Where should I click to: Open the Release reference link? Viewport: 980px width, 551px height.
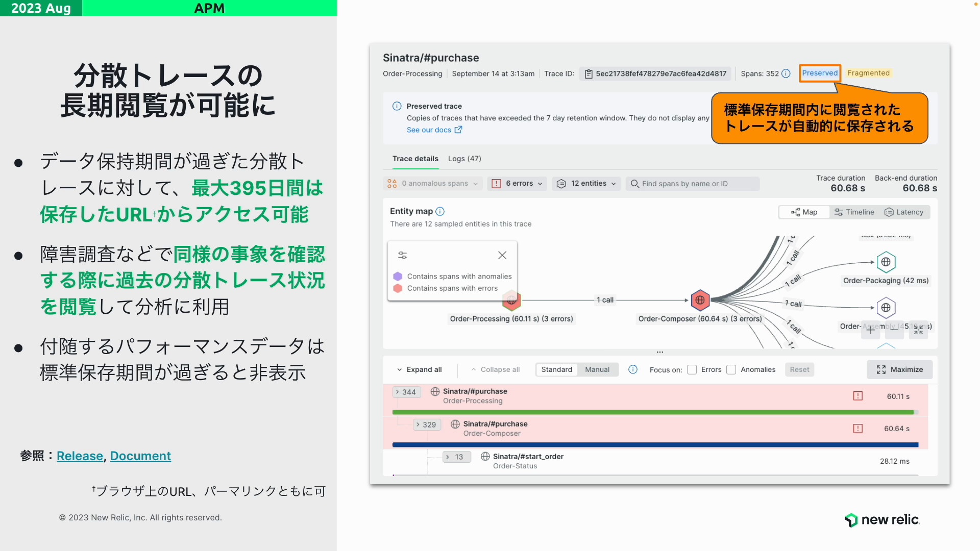[x=80, y=456]
